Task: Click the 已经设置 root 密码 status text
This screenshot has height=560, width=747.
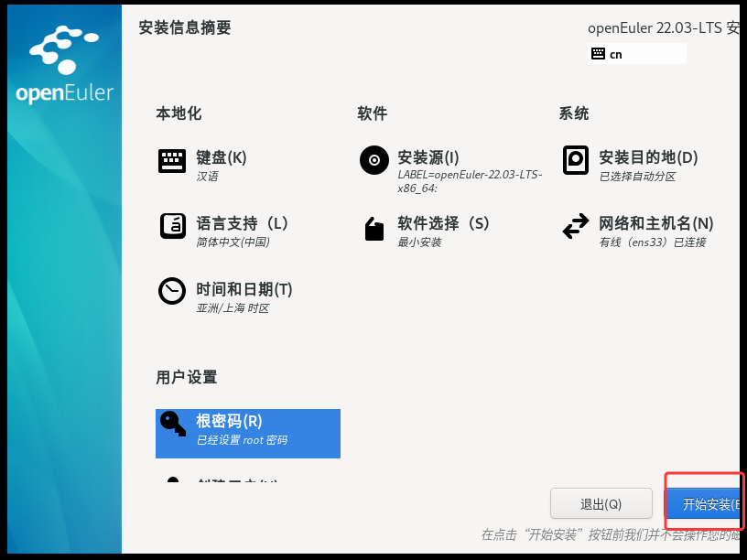Action: [242, 440]
